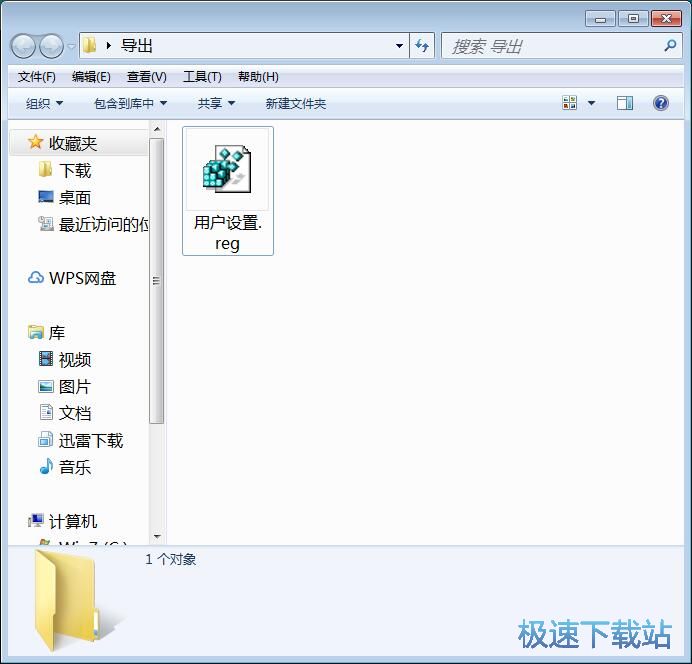
Task: Open the view options dropdown arrow
Action: [591, 103]
